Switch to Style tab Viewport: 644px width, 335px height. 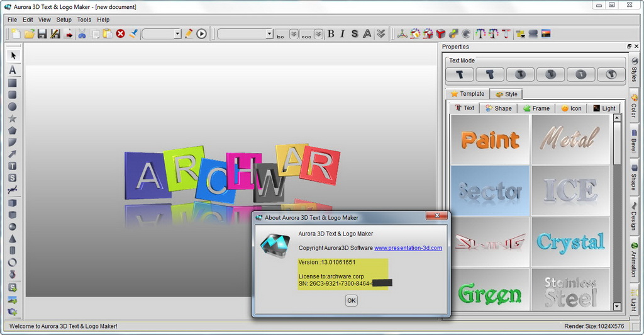point(506,94)
